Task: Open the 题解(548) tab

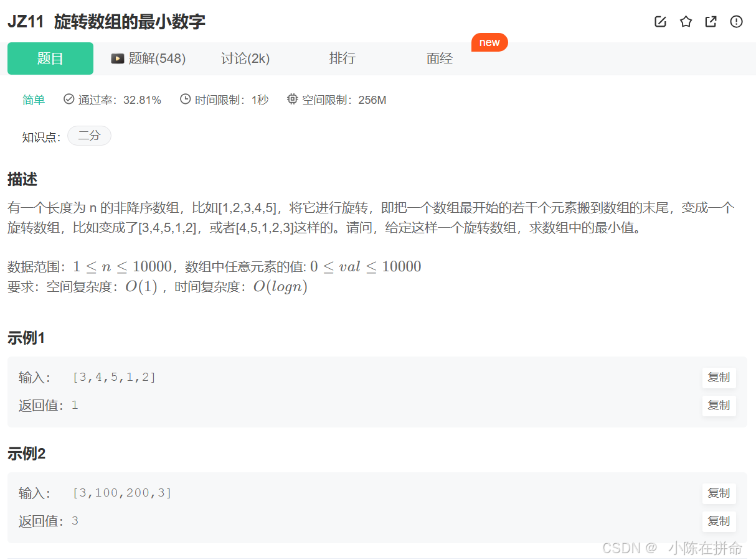Action: click(148, 58)
